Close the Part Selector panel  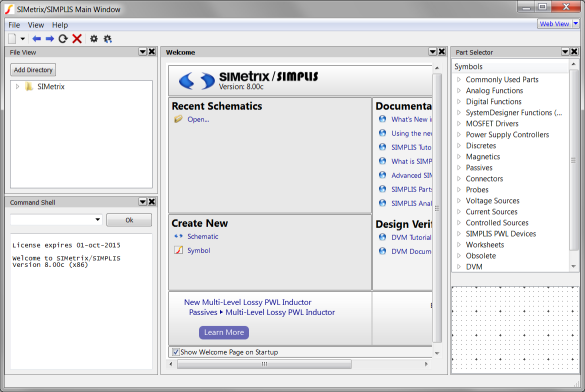pyautogui.click(x=575, y=52)
